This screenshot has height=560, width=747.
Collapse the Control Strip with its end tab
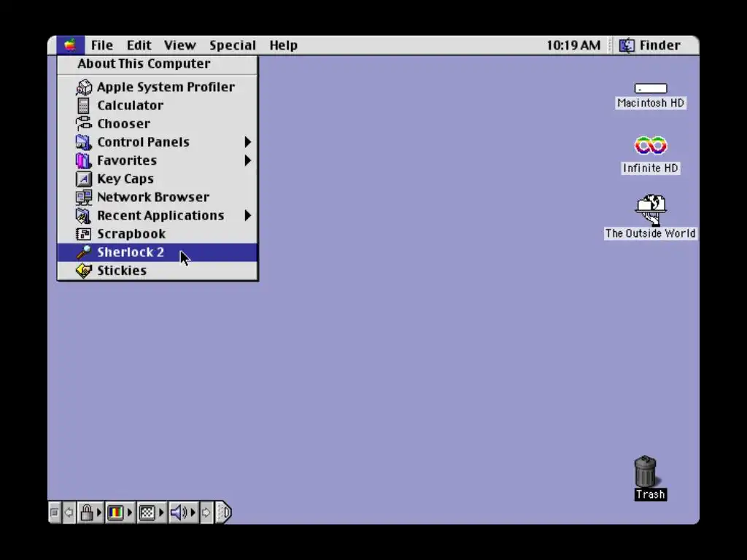pos(223,513)
